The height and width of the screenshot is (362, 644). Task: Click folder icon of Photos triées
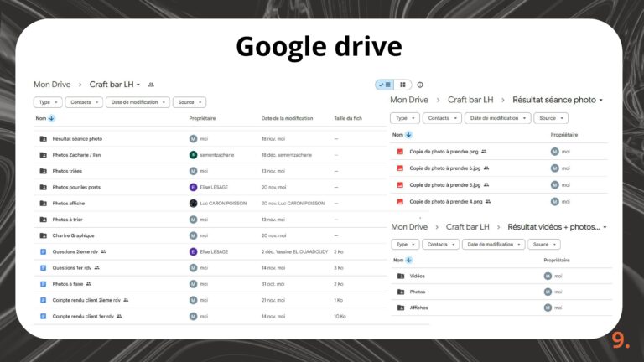[43, 171]
